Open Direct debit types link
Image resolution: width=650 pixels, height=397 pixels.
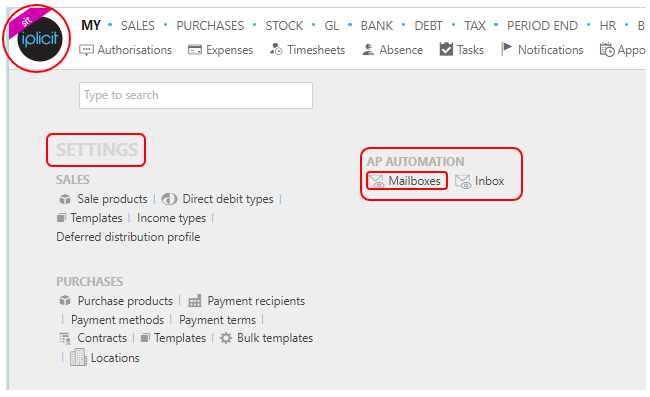(x=228, y=199)
